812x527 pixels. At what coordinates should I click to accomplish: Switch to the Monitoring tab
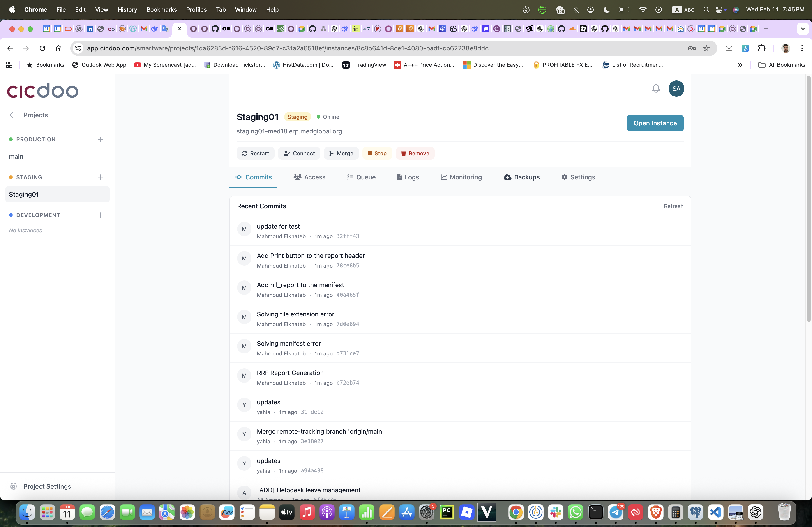[461, 177]
